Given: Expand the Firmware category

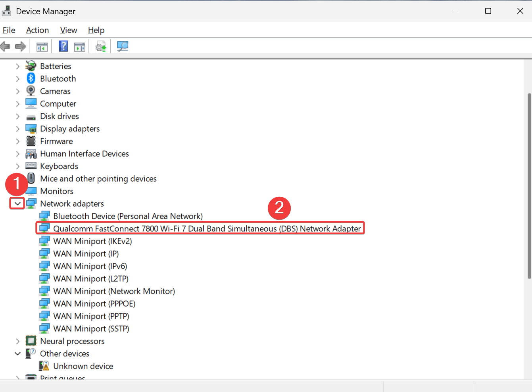Looking at the screenshot, I should [17, 141].
